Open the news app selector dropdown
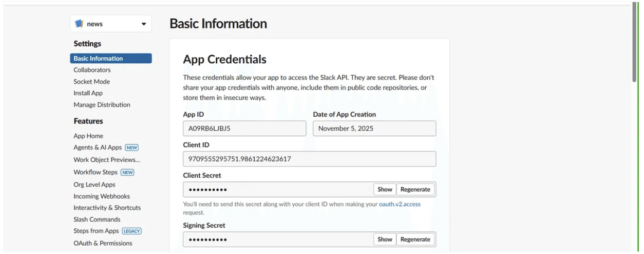 click(x=143, y=24)
